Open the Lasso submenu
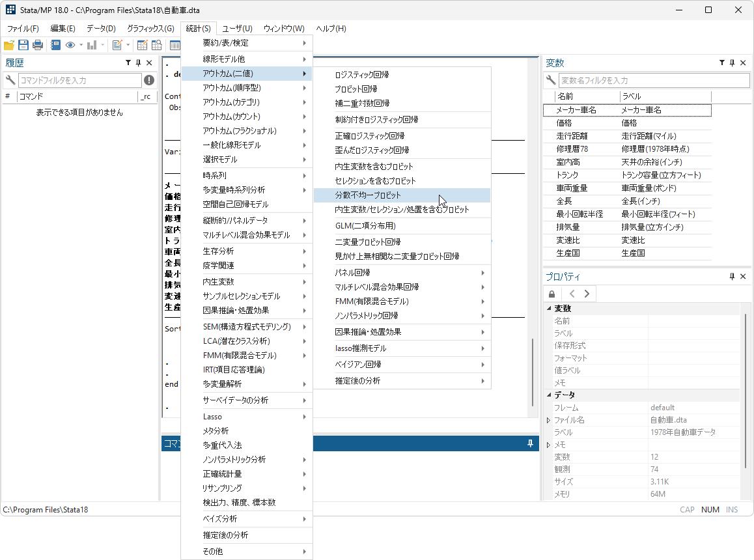 (247, 416)
